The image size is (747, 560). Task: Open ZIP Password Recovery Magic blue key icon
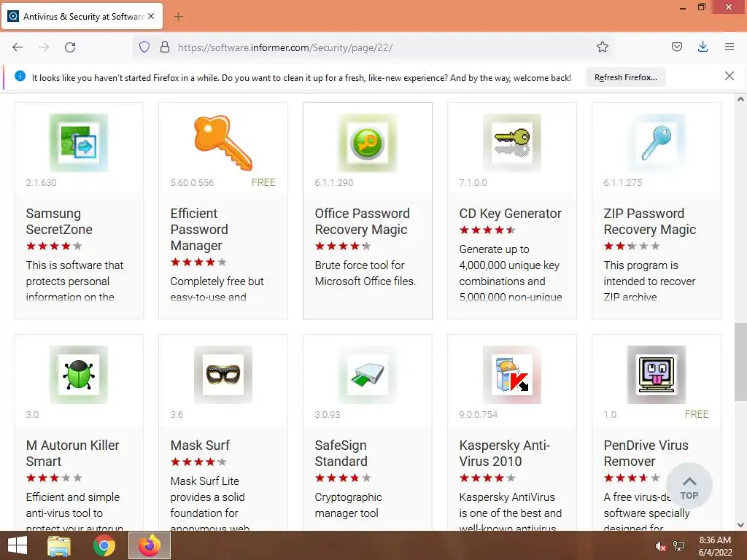coord(656,143)
